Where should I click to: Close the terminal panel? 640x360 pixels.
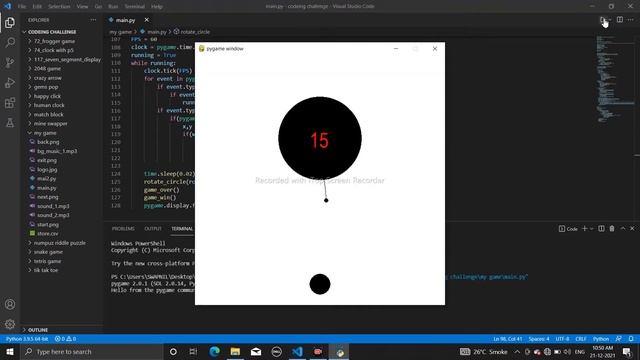632,229
